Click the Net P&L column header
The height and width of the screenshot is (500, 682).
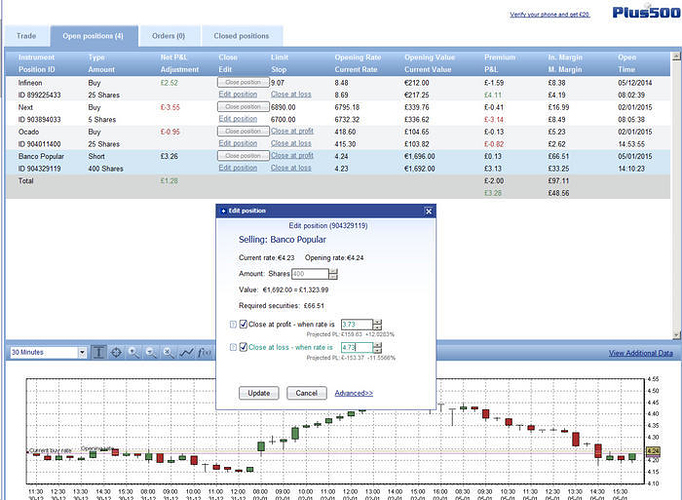click(x=174, y=57)
